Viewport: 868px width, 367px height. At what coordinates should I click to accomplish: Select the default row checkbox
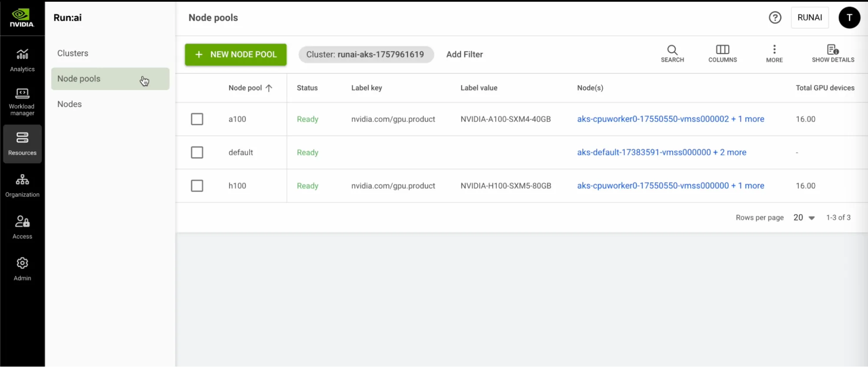[x=197, y=153]
